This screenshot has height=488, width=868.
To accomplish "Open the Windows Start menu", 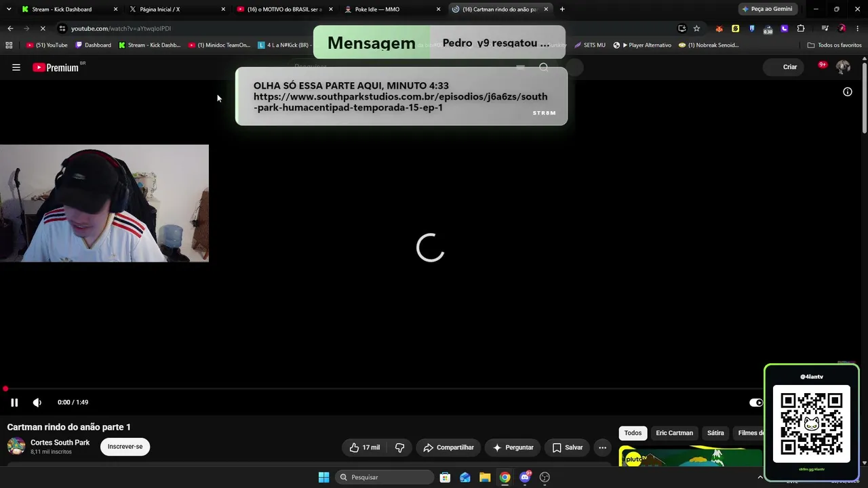I will [324, 477].
